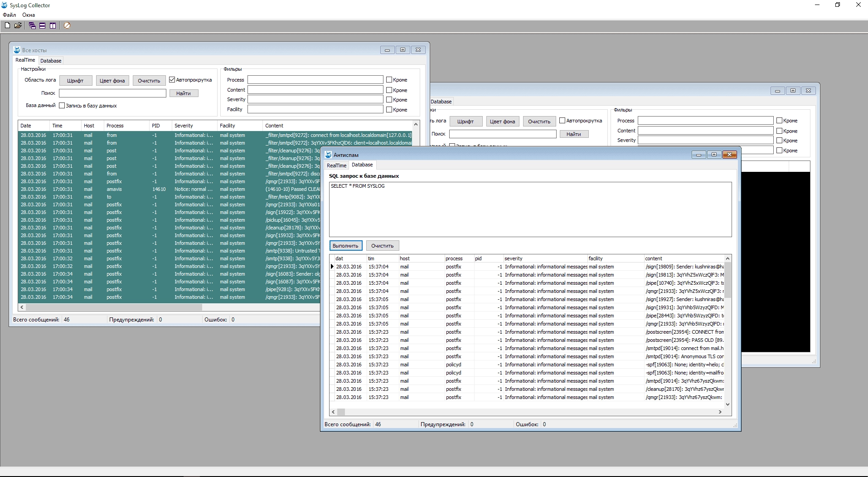Click the Open folder toolbar icon
Image resolution: width=868 pixels, height=477 pixels.
(18, 25)
